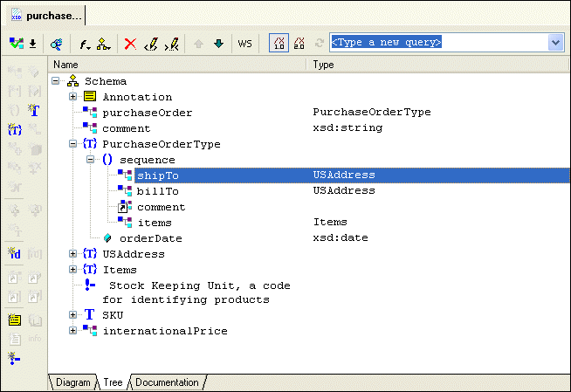This screenshot has width=571, height=392.
Task: Click the f function toolbar icon
Action: pyautogui.click(x=85, y=43)
